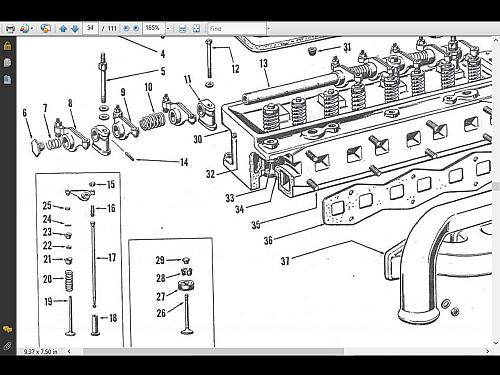This screenshot has height=375, width=500.
Task: Expand the Find options dropdown arrow
Action: (x=269, y=29)
